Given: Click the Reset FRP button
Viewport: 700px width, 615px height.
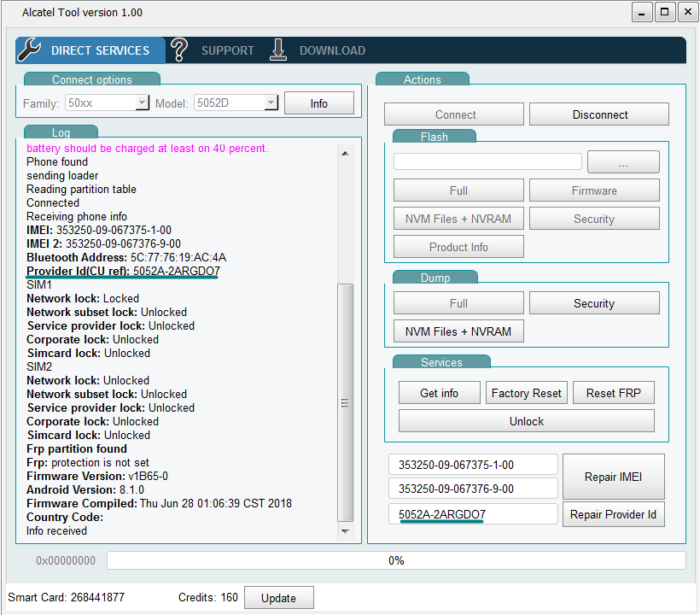Looking at the screenshot, I should click(614, 393).
